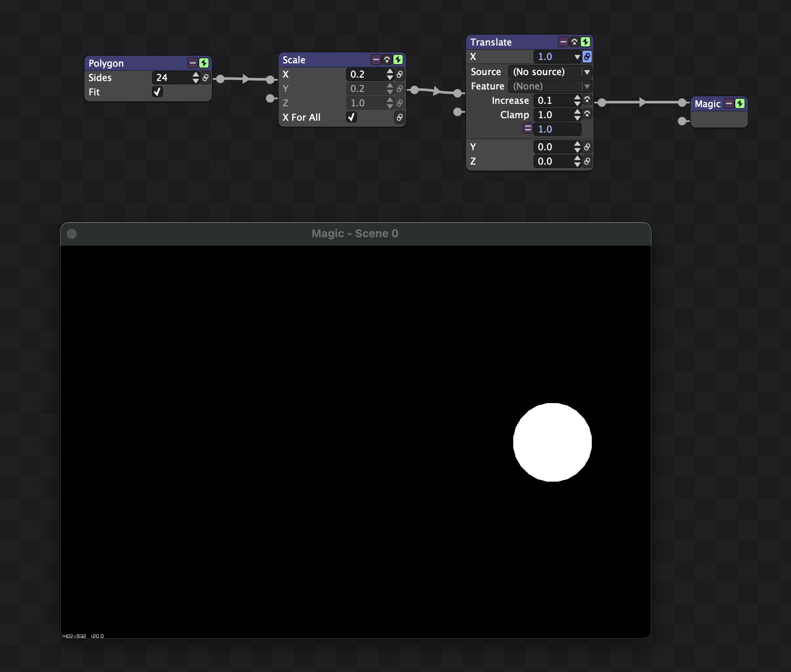Collapse the Magic module with its minus icon
Image resolution: width=791 pixels, height=672 pixels.
(729, 104)
